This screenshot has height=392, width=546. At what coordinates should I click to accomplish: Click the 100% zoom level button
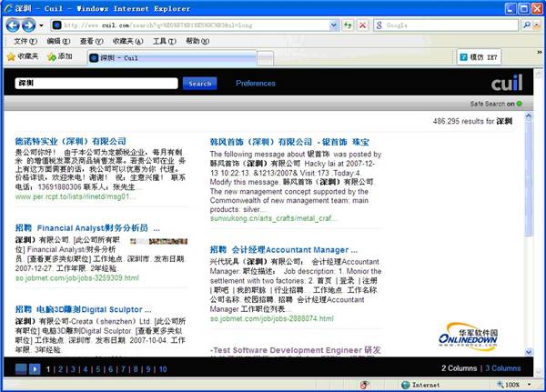click(509, 385)
